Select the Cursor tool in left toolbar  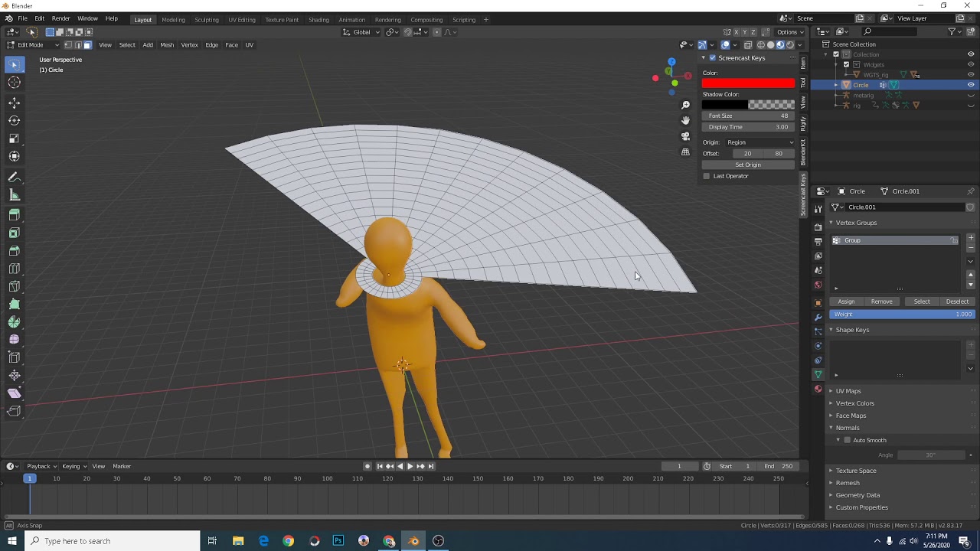[14, 83]
